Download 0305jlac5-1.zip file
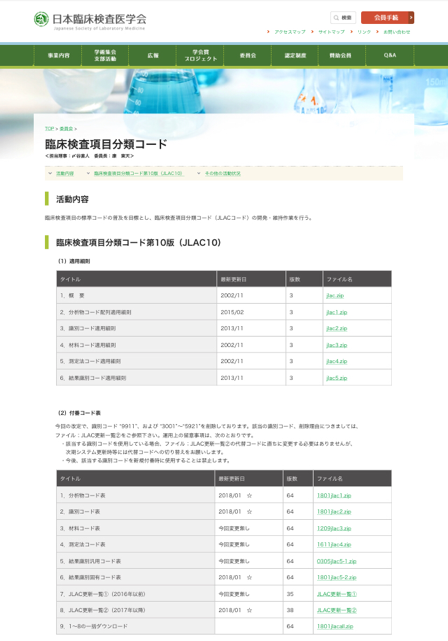Screen dimensions: 448x641 click(x=336, y=561)
